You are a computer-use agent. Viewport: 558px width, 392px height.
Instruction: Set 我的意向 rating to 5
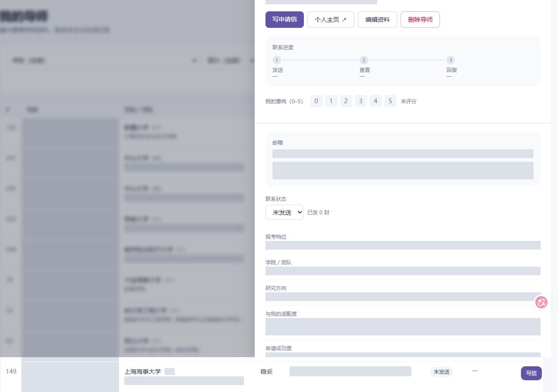[391, 101]
